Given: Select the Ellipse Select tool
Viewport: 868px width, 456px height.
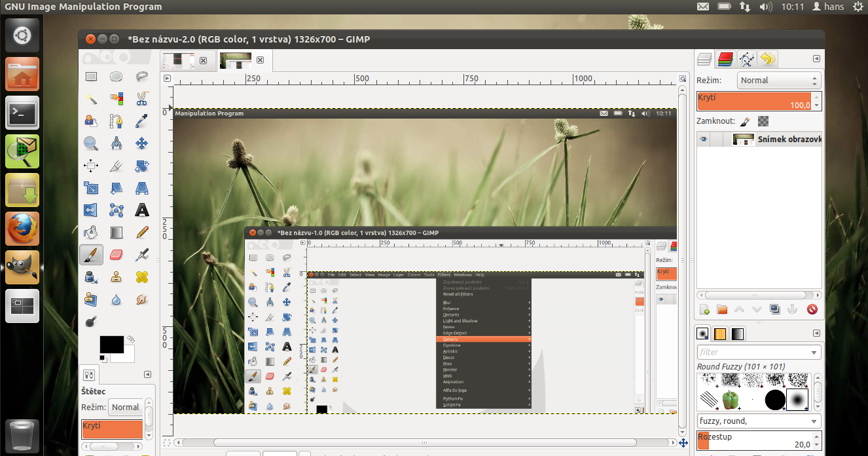Looking at the screenshot, I should click(116, 76).
